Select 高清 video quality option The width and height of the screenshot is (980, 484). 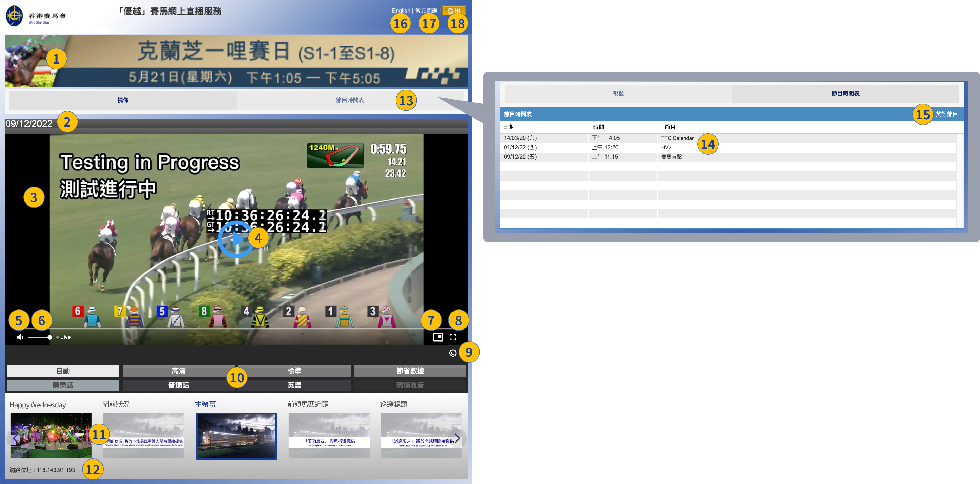[179, 371]
